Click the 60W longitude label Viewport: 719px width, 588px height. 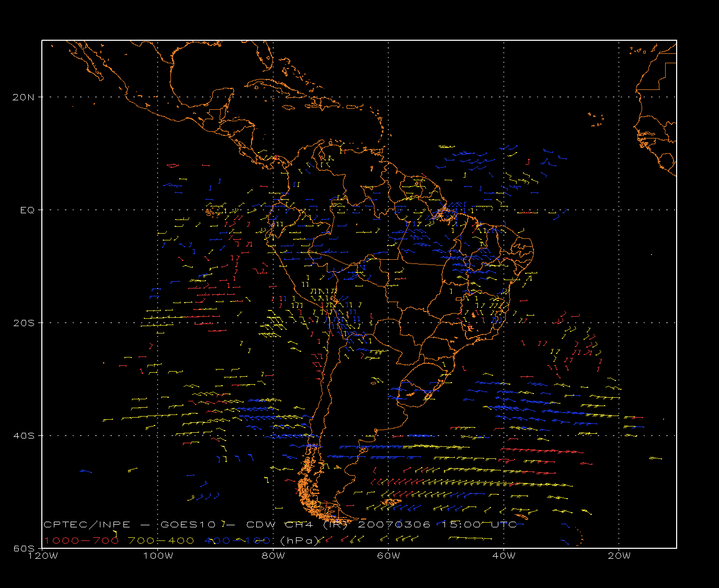(389, 556)
